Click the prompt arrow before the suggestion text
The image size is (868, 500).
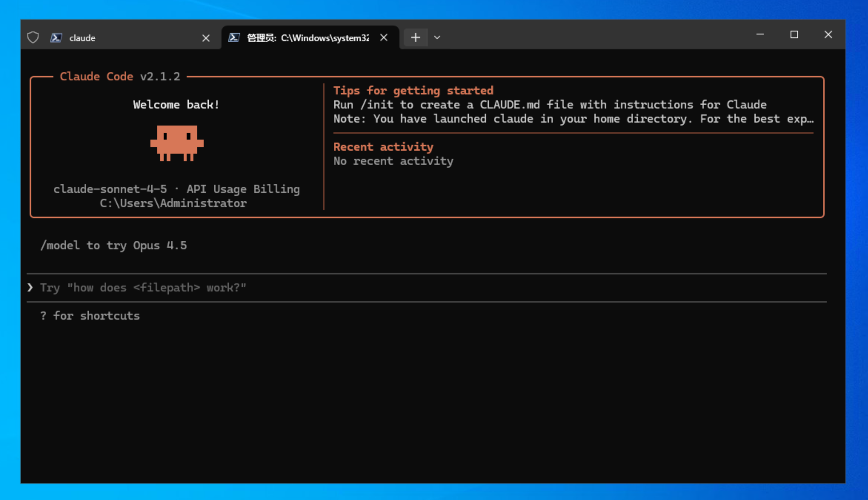[x=30, y=287]
